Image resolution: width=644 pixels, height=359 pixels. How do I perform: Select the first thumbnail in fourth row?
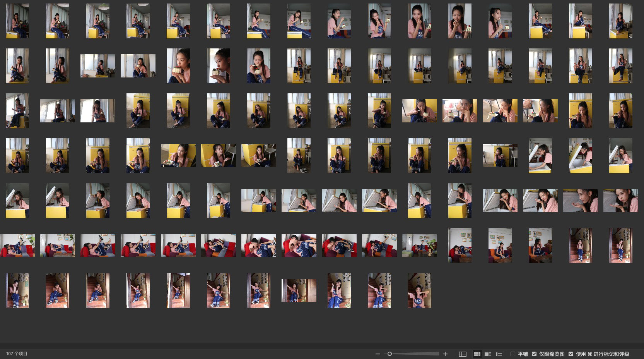(17, 156)
